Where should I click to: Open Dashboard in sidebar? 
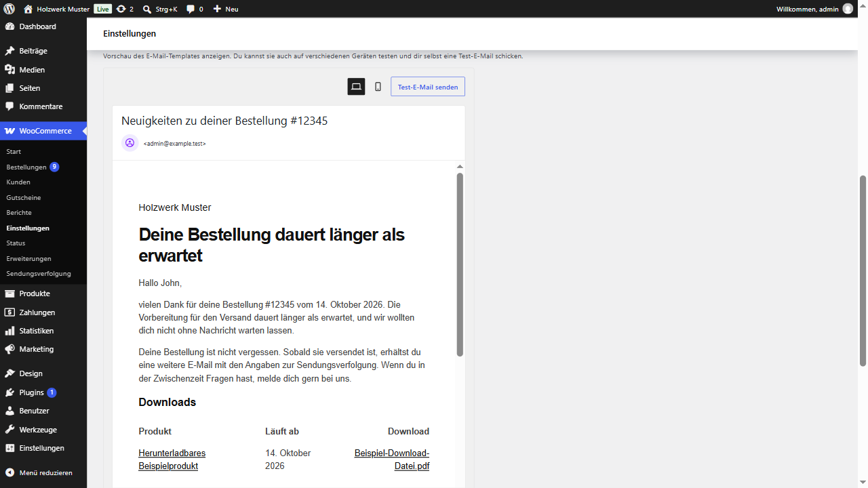[x=43, y=26]
